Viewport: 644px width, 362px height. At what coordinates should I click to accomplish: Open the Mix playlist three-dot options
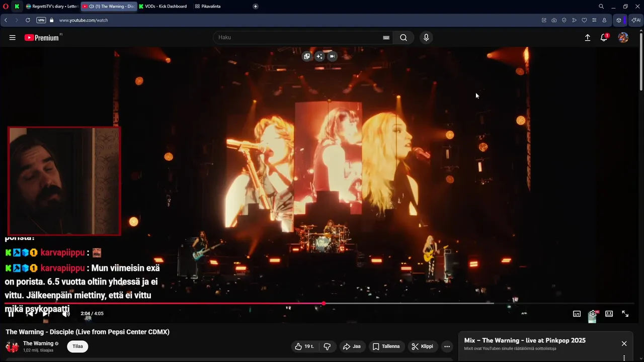(x=624, y=358)
